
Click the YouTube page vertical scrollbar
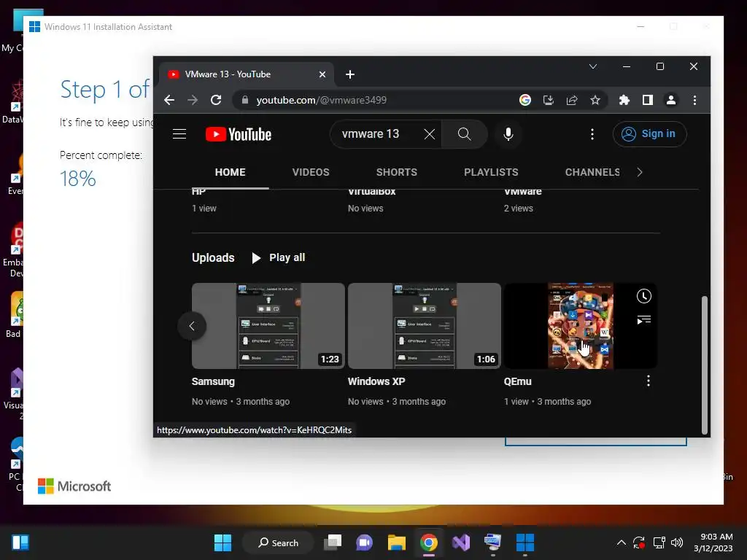pos(704,365)
